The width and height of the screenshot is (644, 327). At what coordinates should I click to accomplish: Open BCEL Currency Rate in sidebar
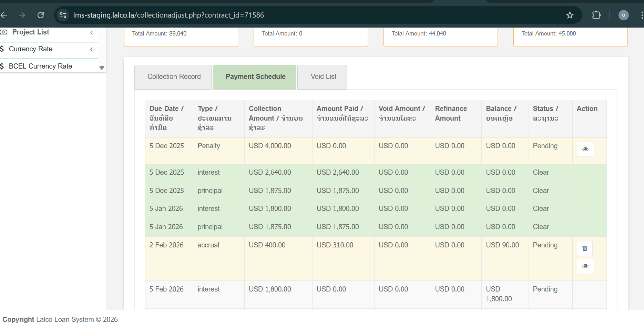click(40, 66)
